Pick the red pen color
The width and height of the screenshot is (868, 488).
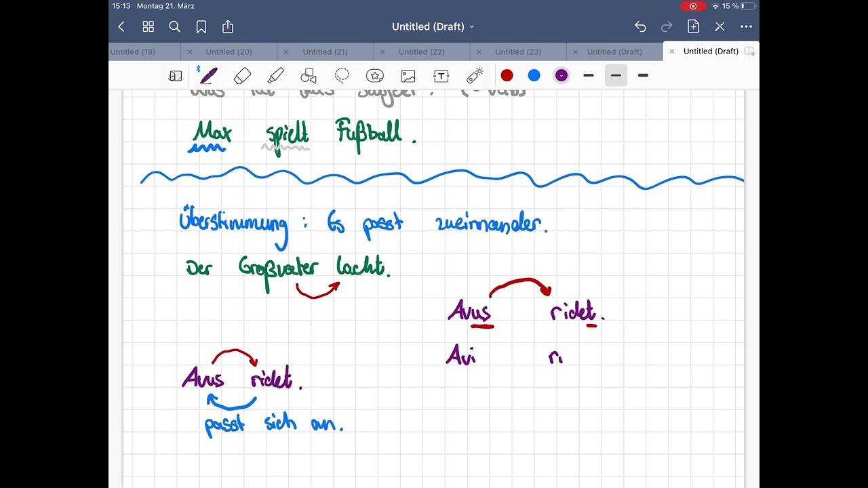(507, 75)
